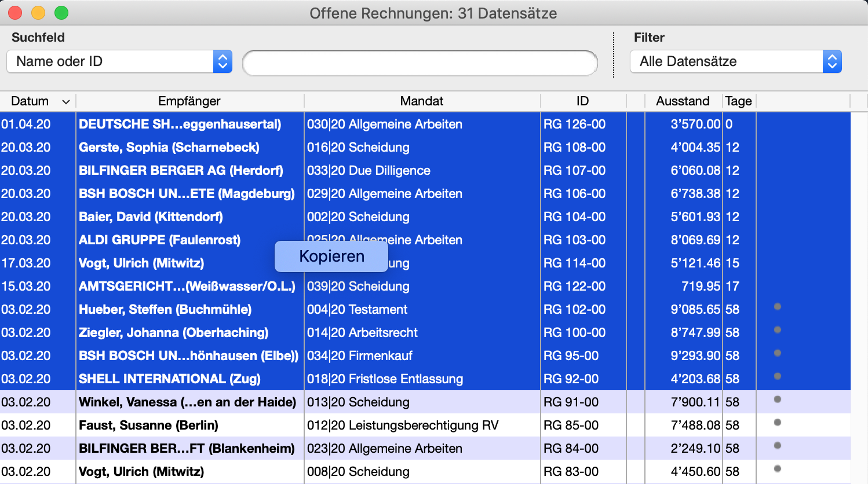Select recipient DEUTSCHE SH...eggenhausertal)
This screenshot has width=868, height=484.
point(180,124)
